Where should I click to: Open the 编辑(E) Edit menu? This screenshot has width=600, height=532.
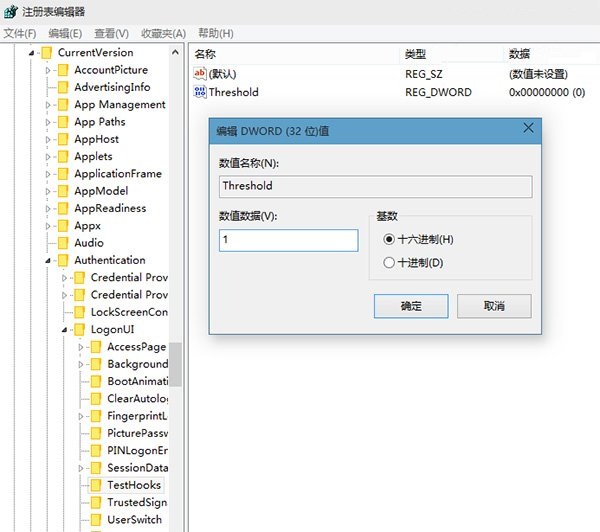(65, 34)
